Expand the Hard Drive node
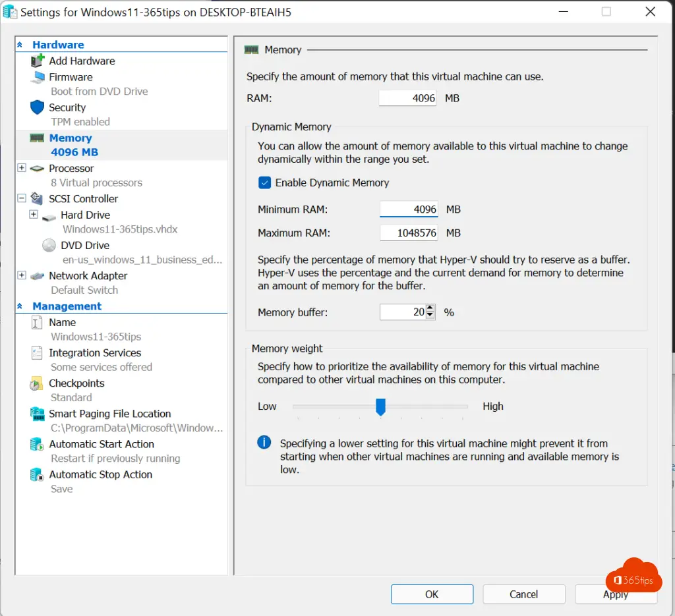 click(34, 214)
